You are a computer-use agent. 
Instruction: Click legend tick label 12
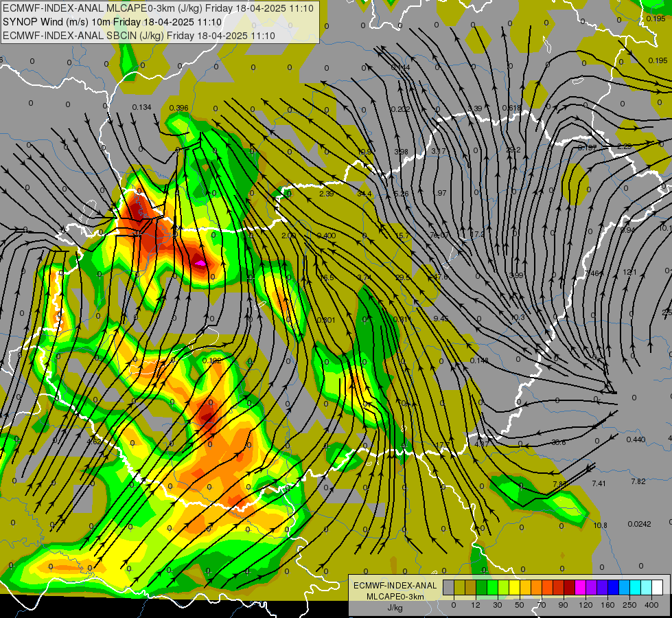(x=476, y=605)
